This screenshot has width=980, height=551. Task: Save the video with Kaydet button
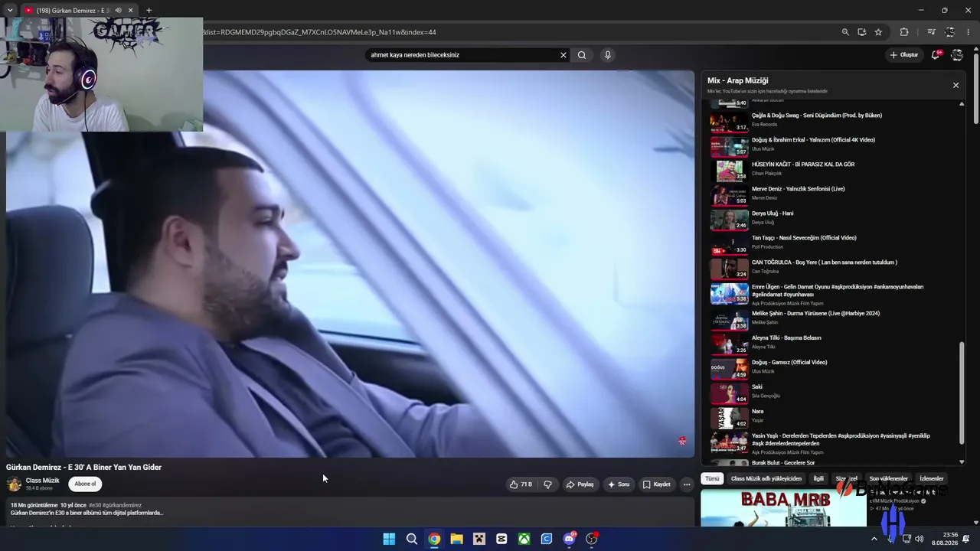(x=657, y=484)
